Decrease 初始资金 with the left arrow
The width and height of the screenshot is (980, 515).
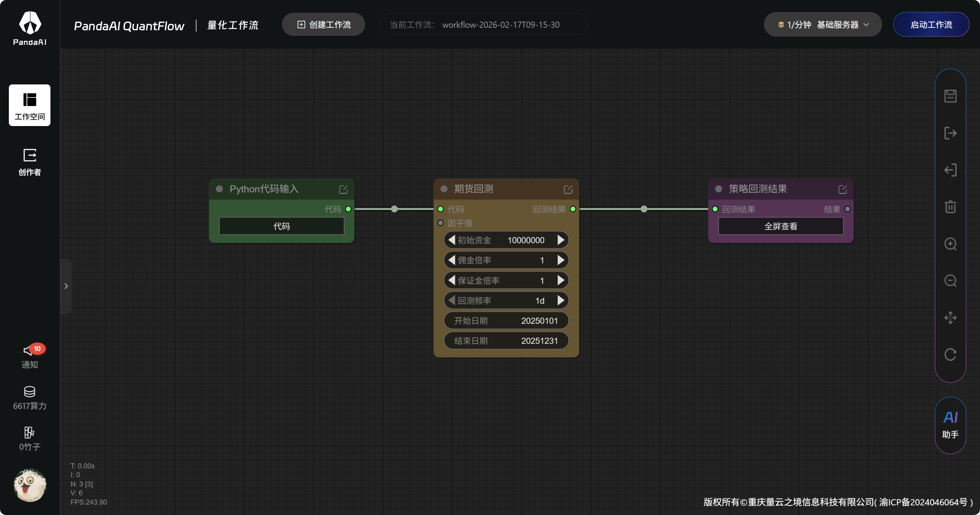tap(451, 240)
